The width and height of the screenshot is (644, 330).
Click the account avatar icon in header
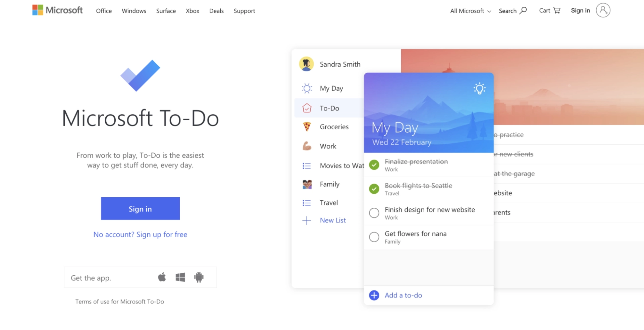[603, 10]
